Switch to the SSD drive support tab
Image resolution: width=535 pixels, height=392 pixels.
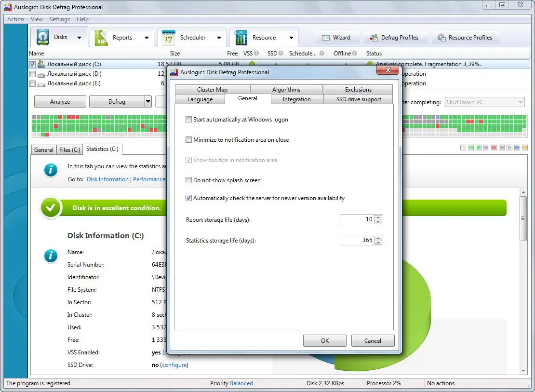coord(359,99)
